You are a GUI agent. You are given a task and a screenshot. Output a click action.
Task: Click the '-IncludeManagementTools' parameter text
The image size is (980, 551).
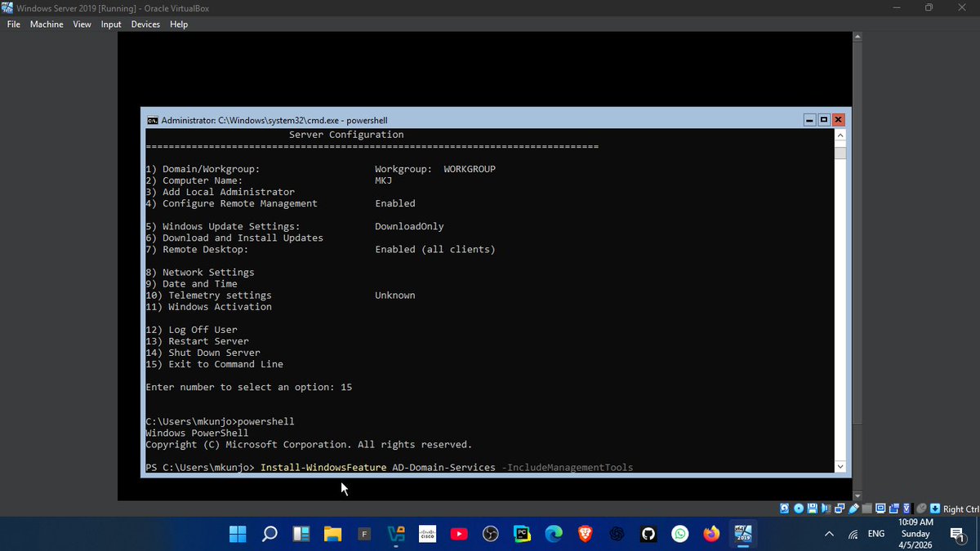[568, 467]
